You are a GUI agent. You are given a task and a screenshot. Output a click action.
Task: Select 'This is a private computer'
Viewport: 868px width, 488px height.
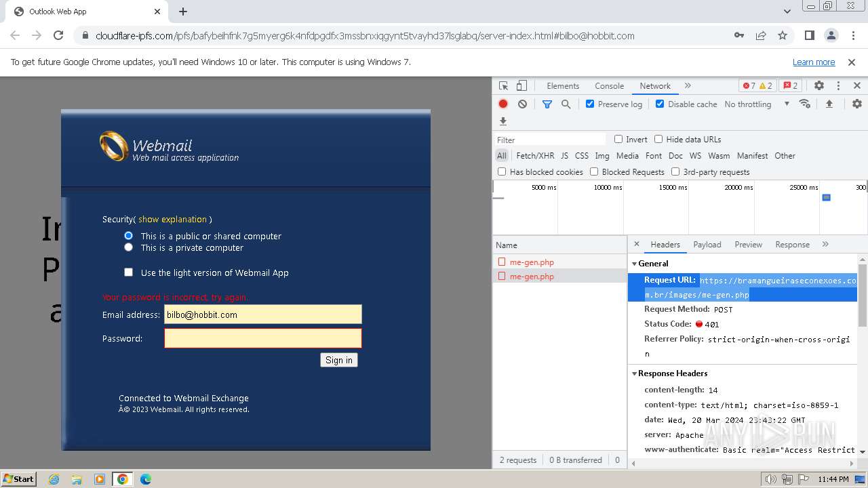pyautogui.click(x=129, y=247)
